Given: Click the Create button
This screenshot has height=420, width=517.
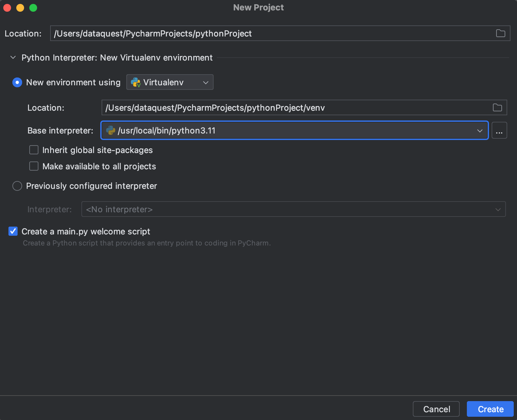Looking at the screenshot, I should click(490, 409).
